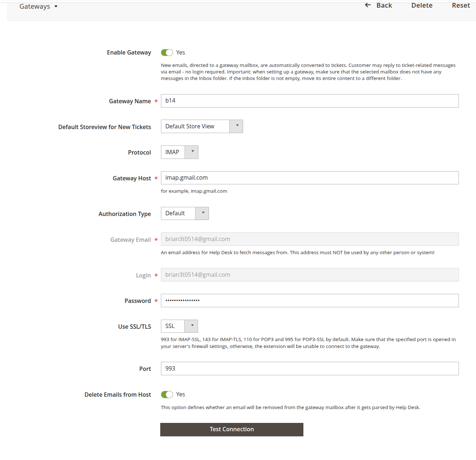Click the Delete button
The width and height of the screenshot is (476, 460).
click(421, 5)
